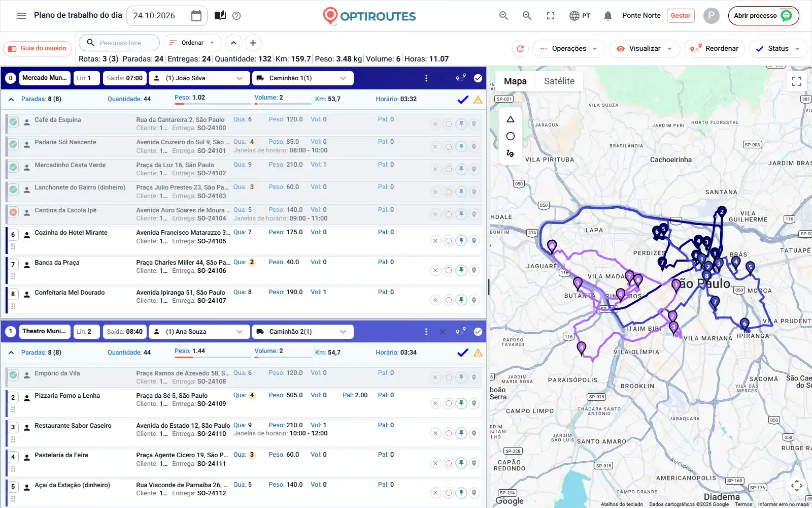Open the calendar date picker
Viewport: 812px width, 508px height.
[196, 16]
